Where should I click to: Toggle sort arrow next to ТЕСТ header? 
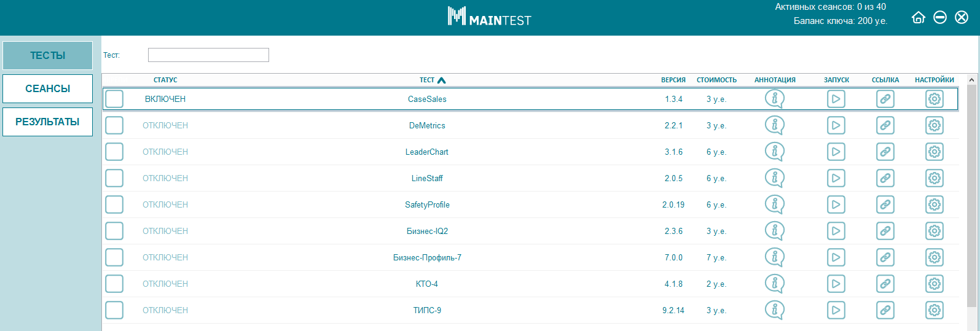(x=441, y=80)
